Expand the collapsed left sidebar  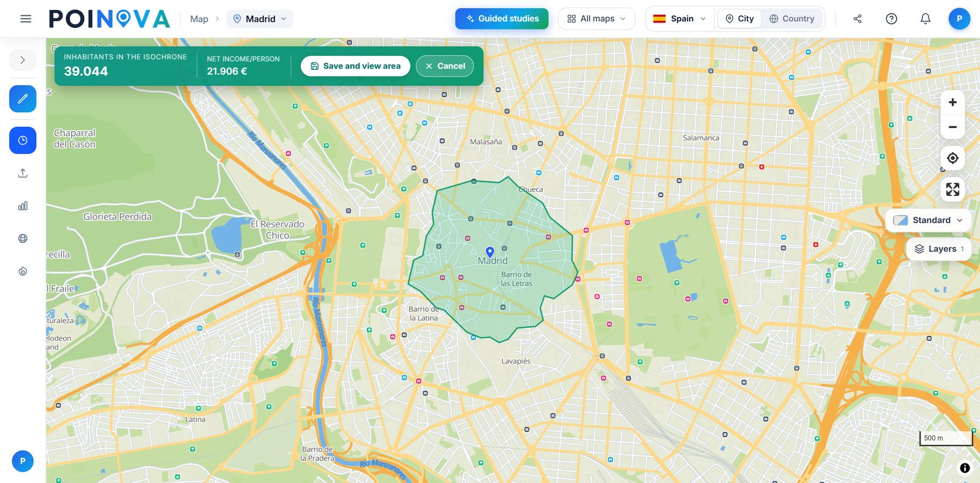tap(23, 60)
